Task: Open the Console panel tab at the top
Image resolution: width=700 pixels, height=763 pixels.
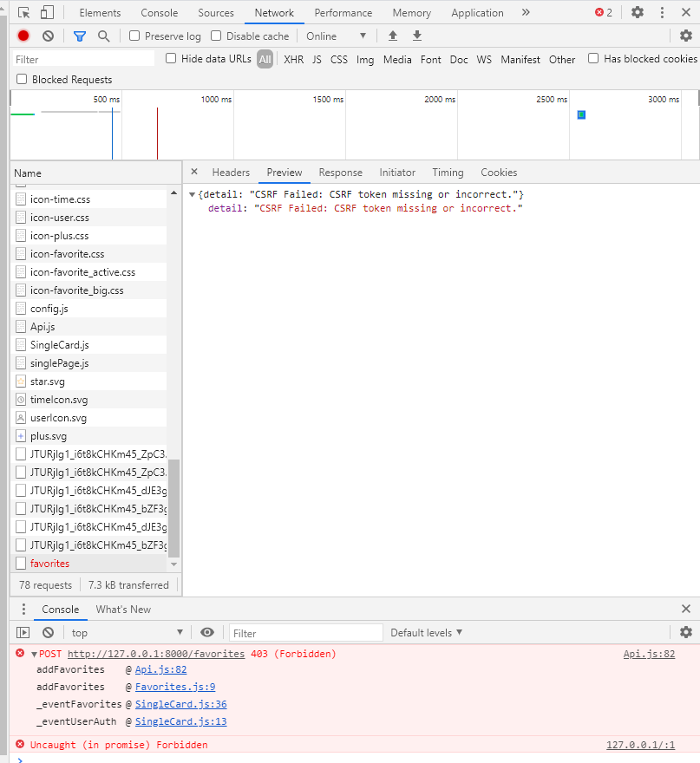Action: coord(159,13)
